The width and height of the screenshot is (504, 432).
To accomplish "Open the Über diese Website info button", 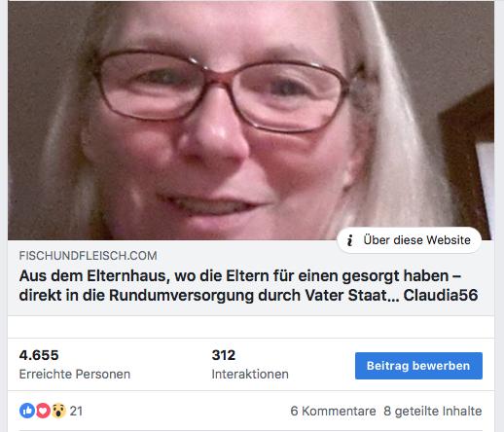I will [x=410, y=240].
